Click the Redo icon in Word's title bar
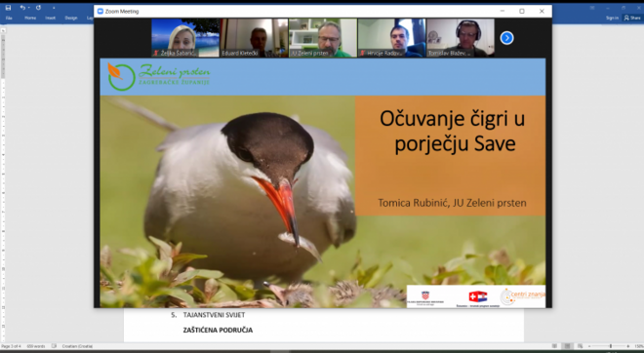This screenshot has height=353, width=644. (x=38, y=8)
